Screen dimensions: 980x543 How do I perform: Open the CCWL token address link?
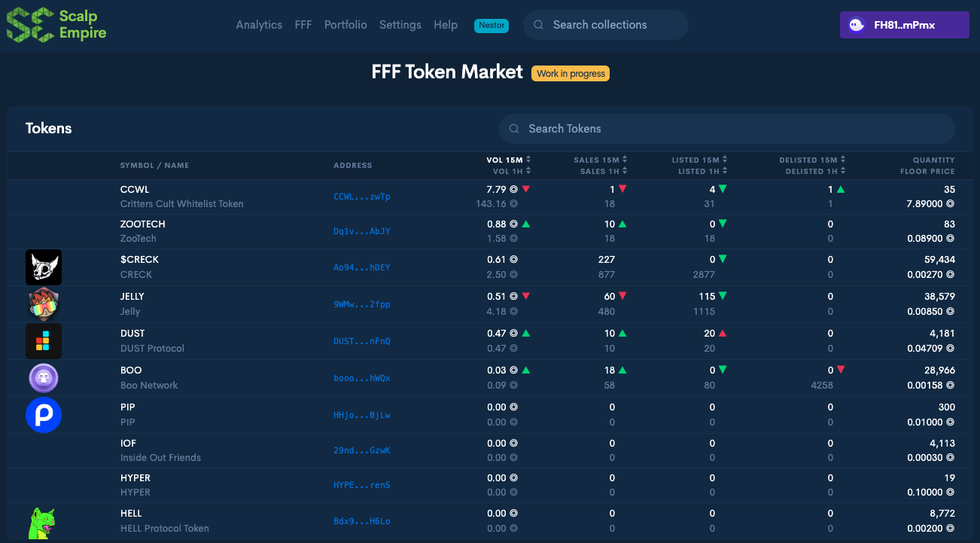pyautogui.click(x=362, y=197)
